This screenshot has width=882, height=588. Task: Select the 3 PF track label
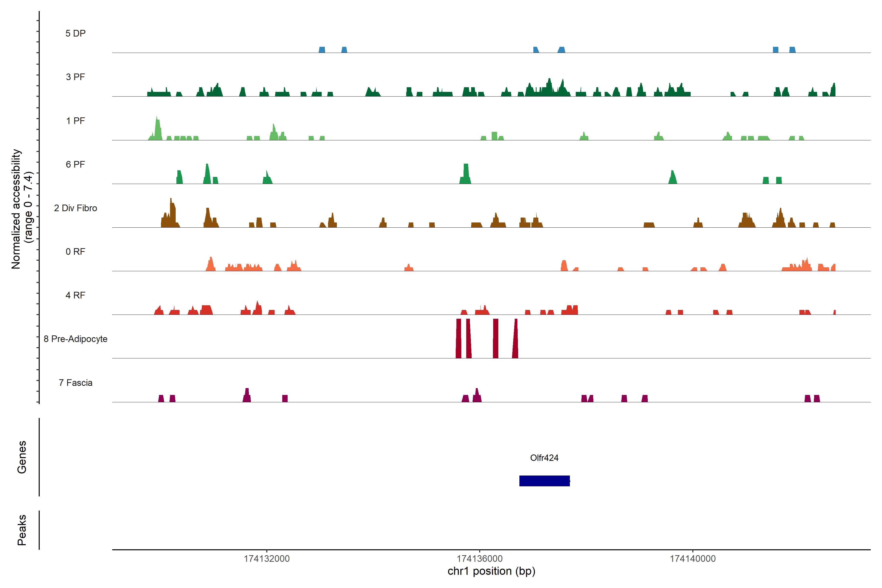[75, 77]
